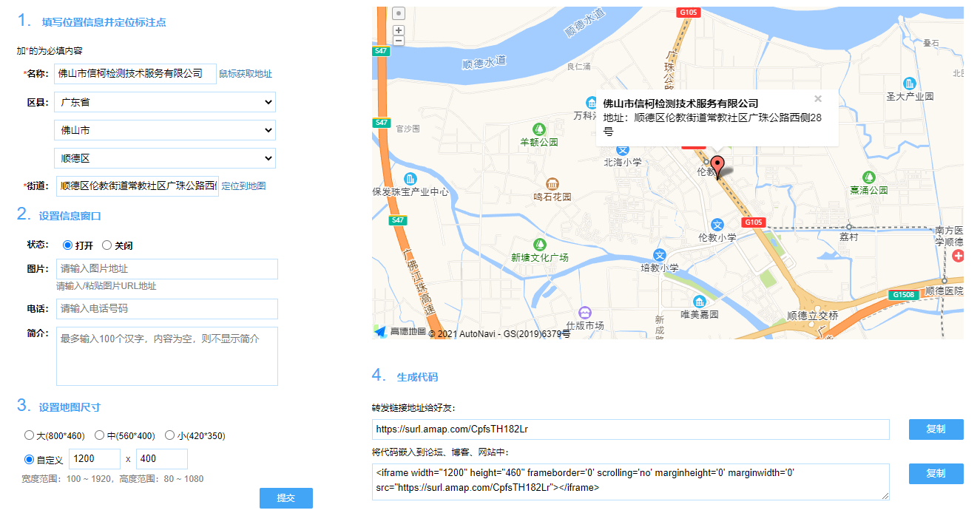The width and height of the screenshot is (980, 513).
Task: Click the 鼠标获取地址 link
Action: [246, 74]
